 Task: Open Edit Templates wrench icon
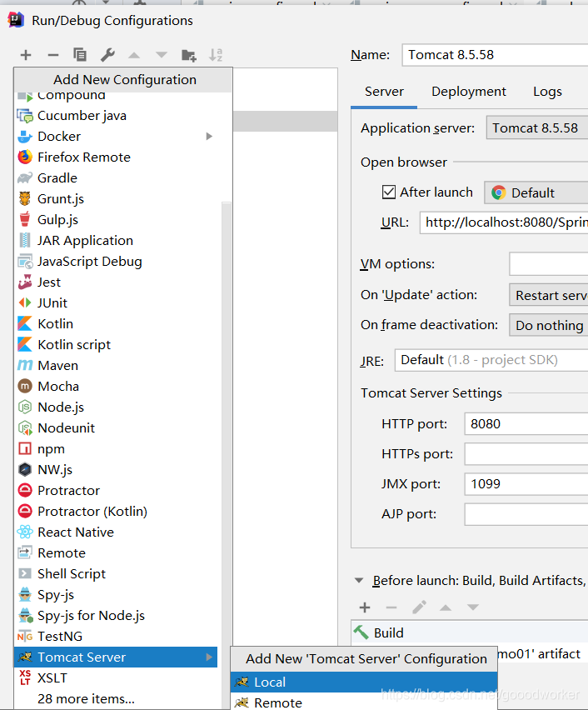point(107,55)
